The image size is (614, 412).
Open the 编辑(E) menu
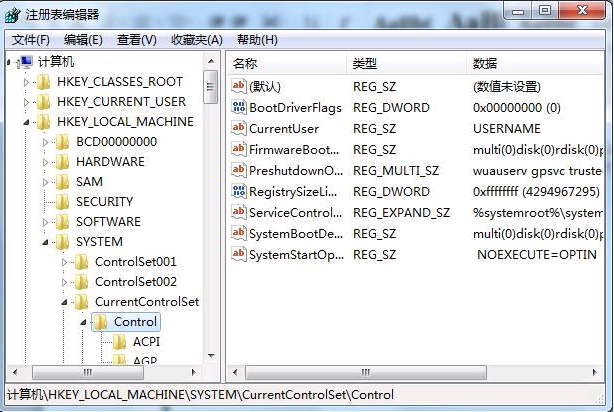coord(83,40)
